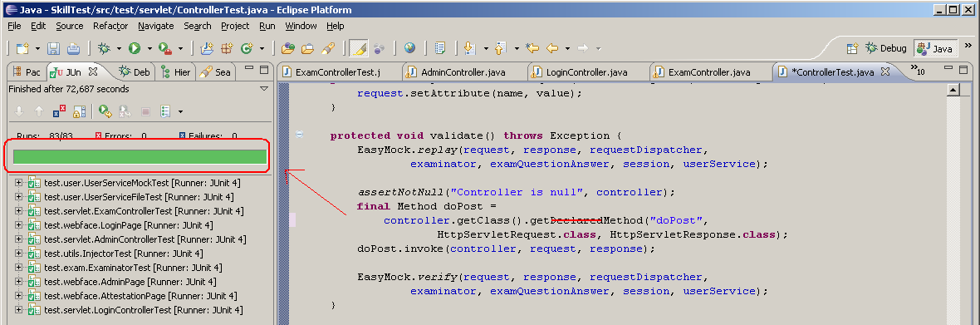Click the Open Perspective icon

pos(851,48)
